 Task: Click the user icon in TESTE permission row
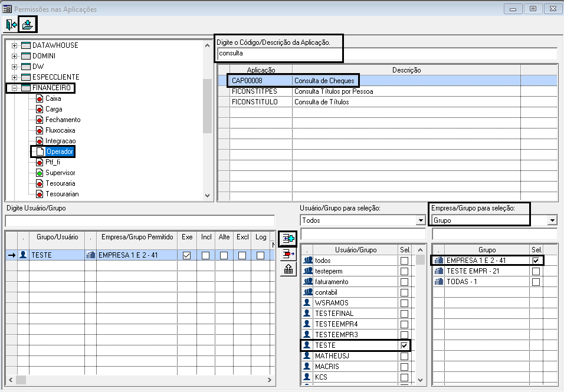click(23, 255)
